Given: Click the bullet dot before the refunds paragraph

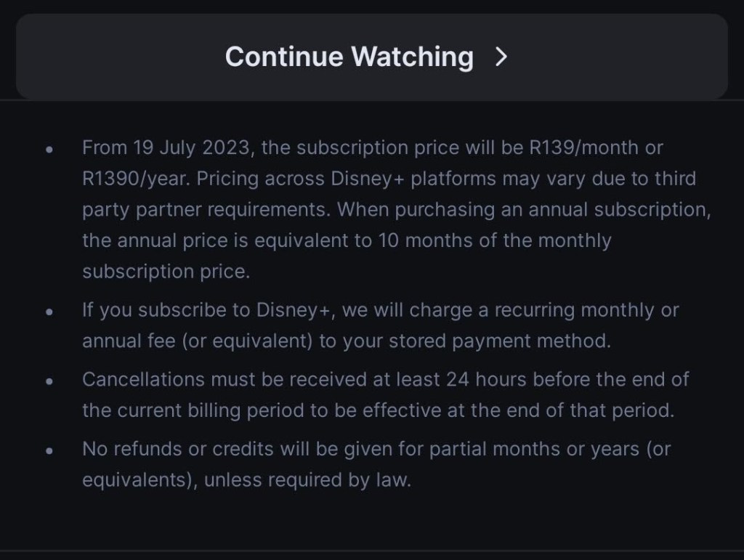Looking at the screenshot, I should [x=49, y=450].
